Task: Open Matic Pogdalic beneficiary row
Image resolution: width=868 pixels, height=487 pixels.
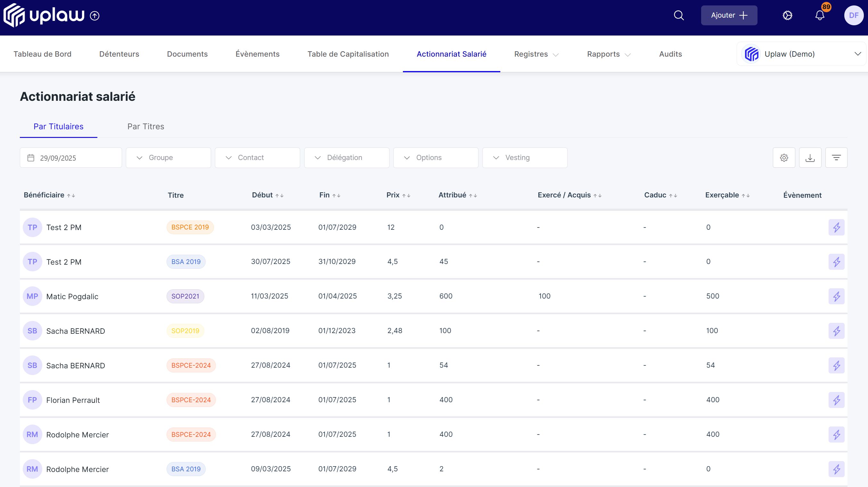Action: point(434,296)
